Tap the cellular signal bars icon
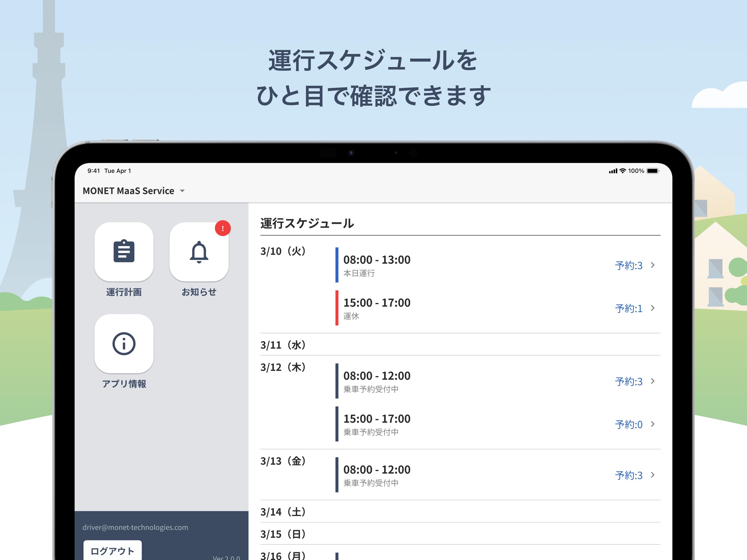Image resolution: width=747 pixels, height=560 pixels. (x=613, y=171)
